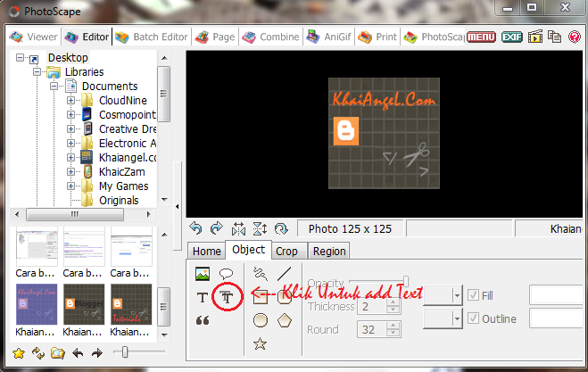The width and height of the screenshot is (588, 372).
Task: Flip the photo horizontally (mirror icon)
Action: coord(238,228)
